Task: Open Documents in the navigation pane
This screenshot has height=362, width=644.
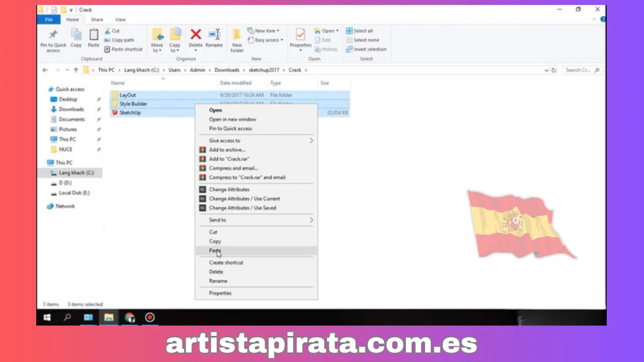Action: pyautogui.click(x=71, y=120)
